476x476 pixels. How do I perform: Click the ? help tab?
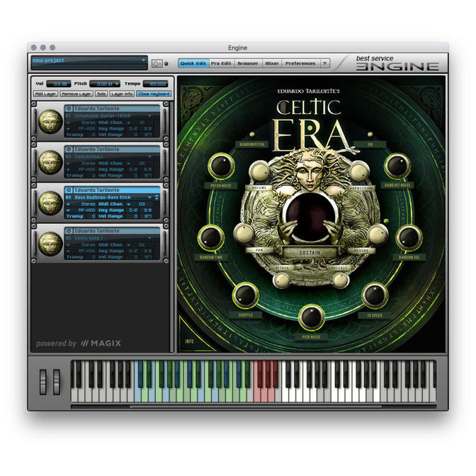coord(324,64)
